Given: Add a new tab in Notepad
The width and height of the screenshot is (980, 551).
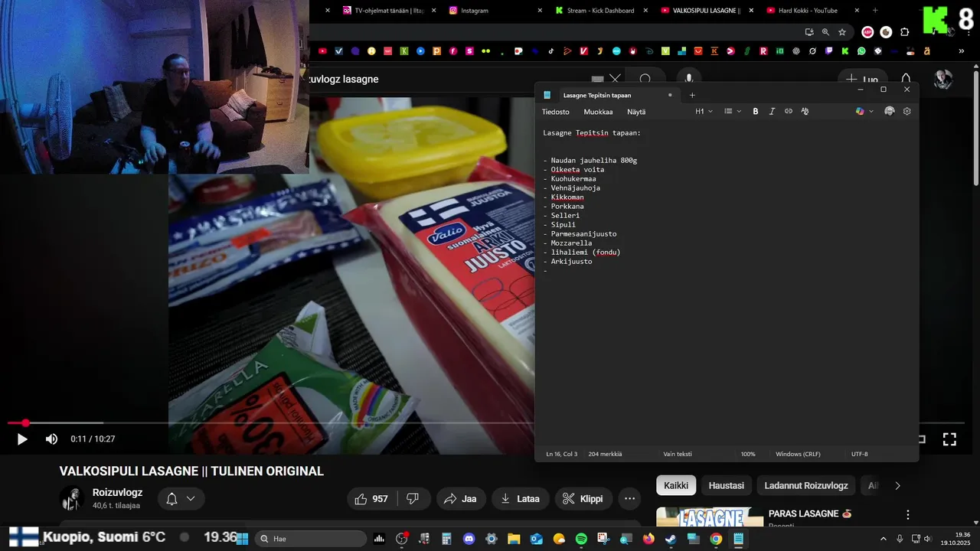Looking at the screenshot, I should coord(692,96).
